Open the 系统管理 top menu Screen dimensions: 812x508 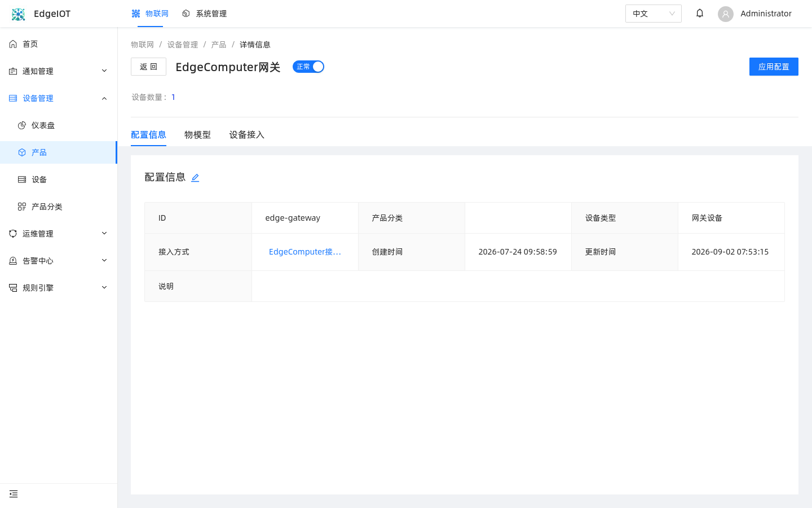click(x=205, y=14)
